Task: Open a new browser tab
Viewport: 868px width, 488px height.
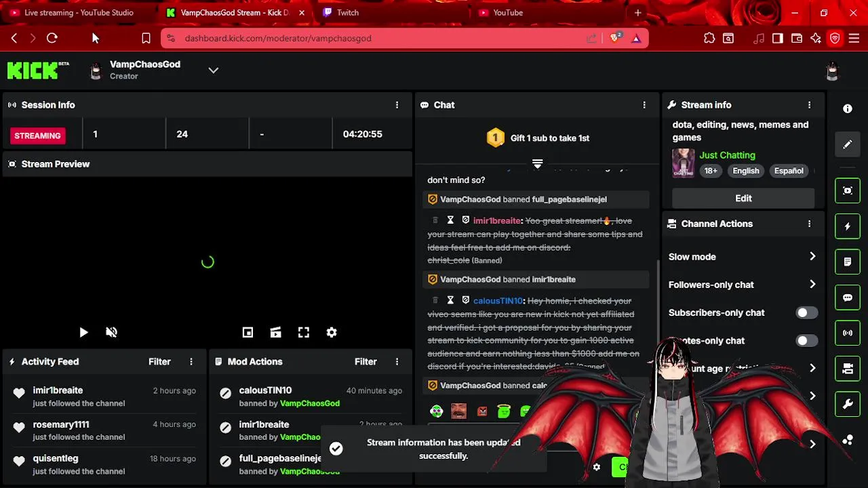Action: (637, 12)
